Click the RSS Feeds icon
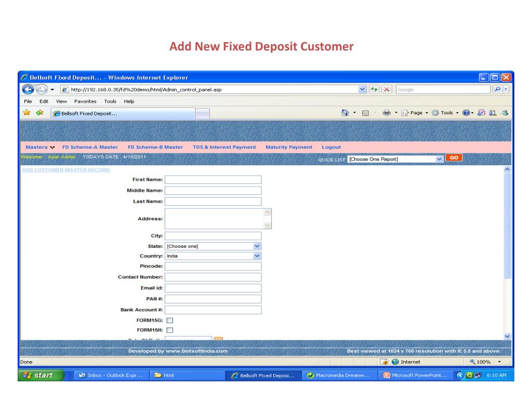 coord(365,113)
